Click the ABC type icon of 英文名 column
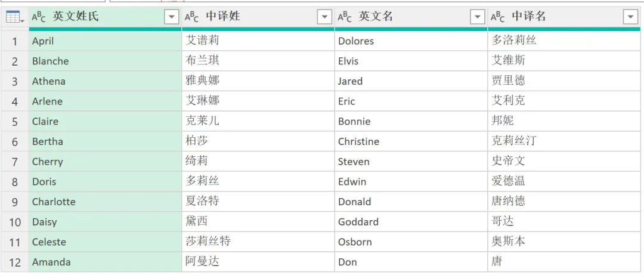Image resolution: width=644 pixels, height=278 pixels. (345, 17)
